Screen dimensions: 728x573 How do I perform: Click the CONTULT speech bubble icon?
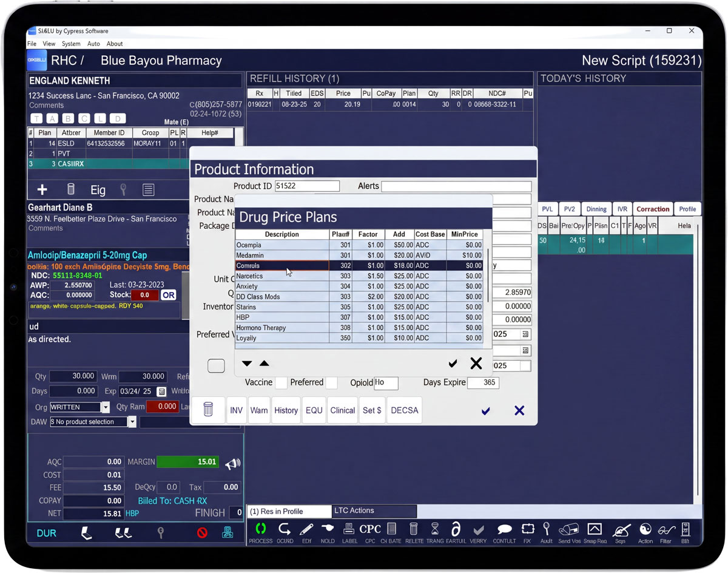tap(504, 529)
